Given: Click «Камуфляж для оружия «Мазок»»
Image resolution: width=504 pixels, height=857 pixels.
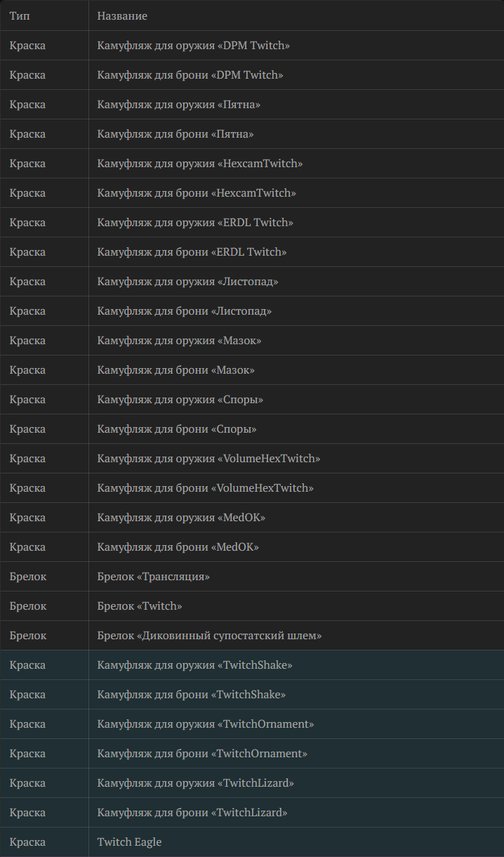Looking at the screenshot, I should (x=179, y=341).
